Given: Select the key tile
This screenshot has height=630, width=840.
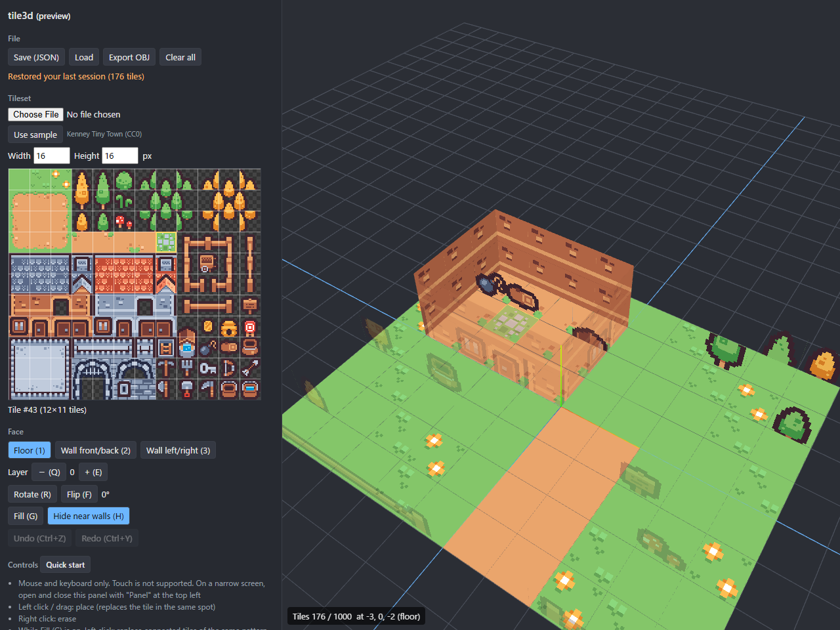Looking at the screenshot, I should (208, 369).
